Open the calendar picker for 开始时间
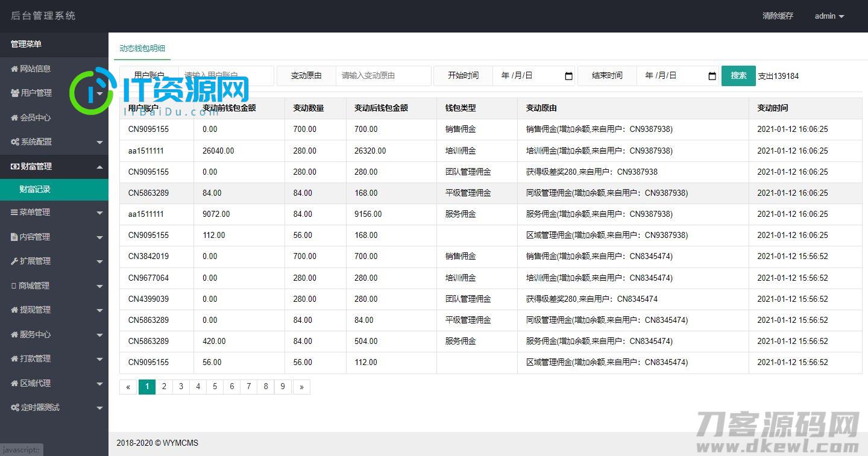This screenshot has width=868, height=456. (568, 76)
